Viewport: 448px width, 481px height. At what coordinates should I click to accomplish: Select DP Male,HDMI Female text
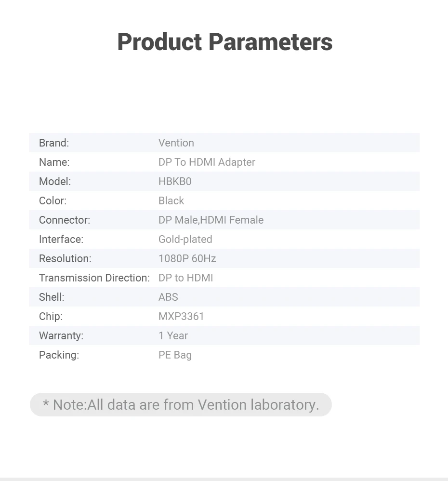click(x=211, y=220)
